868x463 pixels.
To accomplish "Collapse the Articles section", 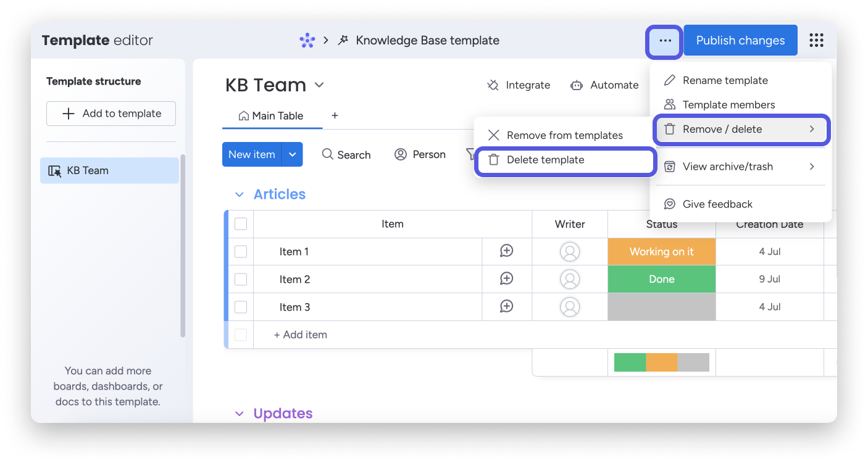I will (x=240, y=194).
